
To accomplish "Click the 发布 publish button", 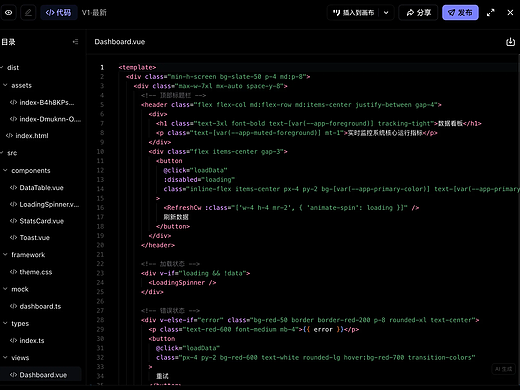I will point(460,13).
